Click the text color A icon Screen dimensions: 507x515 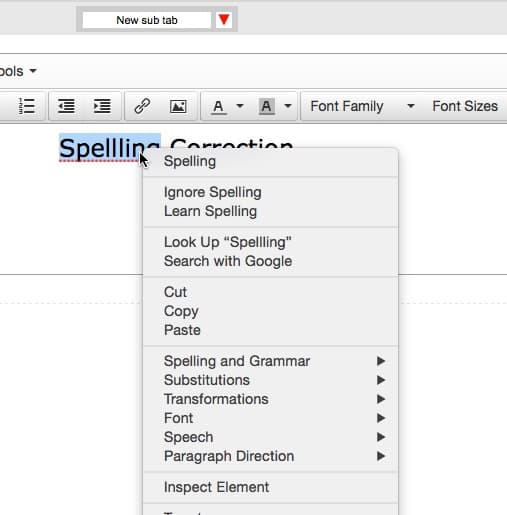click(219, 107)
